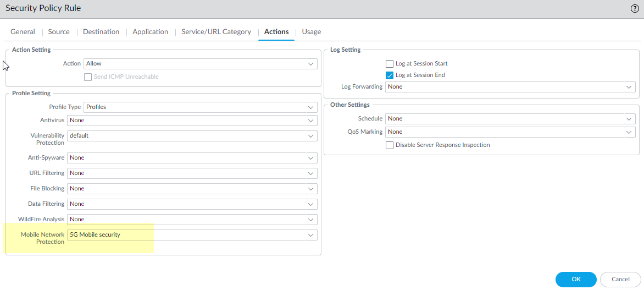Enable Log at Session Start checkbox
This screenshot has height=295, width=644.
click(390, 64)
